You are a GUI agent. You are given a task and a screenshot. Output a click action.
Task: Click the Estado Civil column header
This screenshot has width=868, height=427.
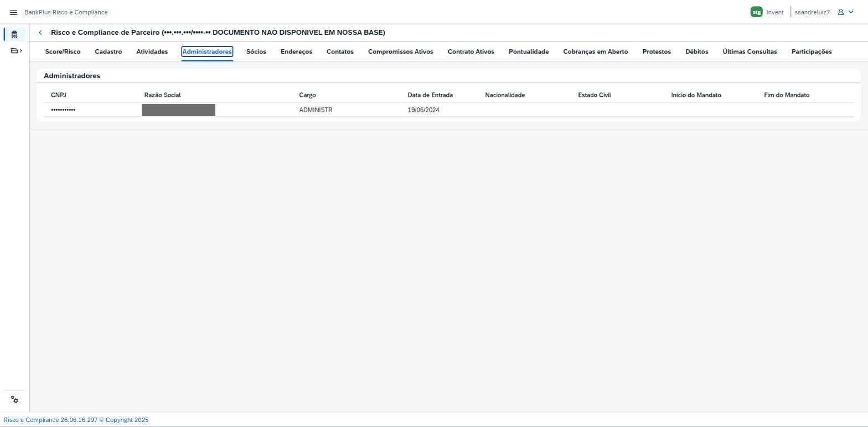click(x=595, y=95)
